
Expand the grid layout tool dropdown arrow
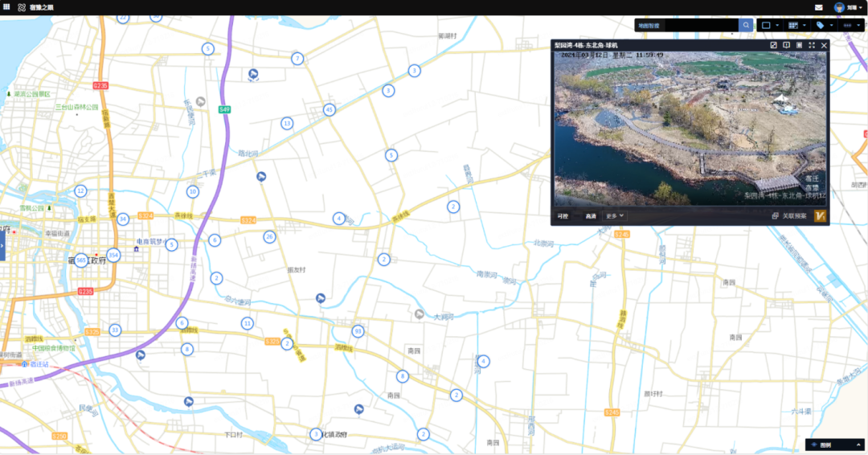coord(805,26)
